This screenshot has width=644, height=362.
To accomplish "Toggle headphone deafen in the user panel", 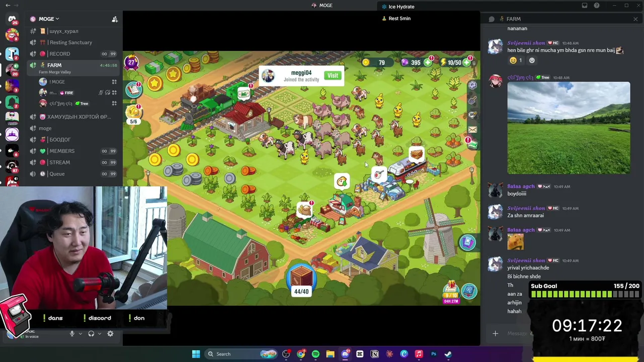I will click(x=91, y=333).
